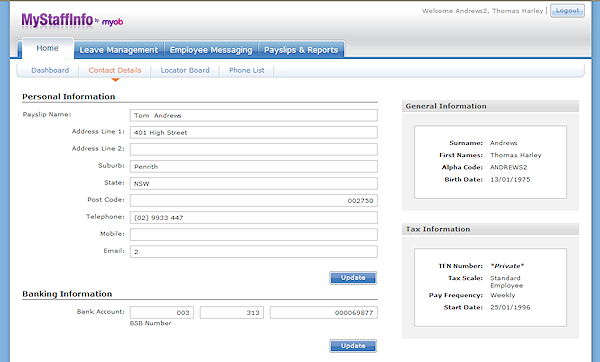Click the bank account number field 000069877
Viewport: 600px width, 362px height.
click(x=324, y=313)
